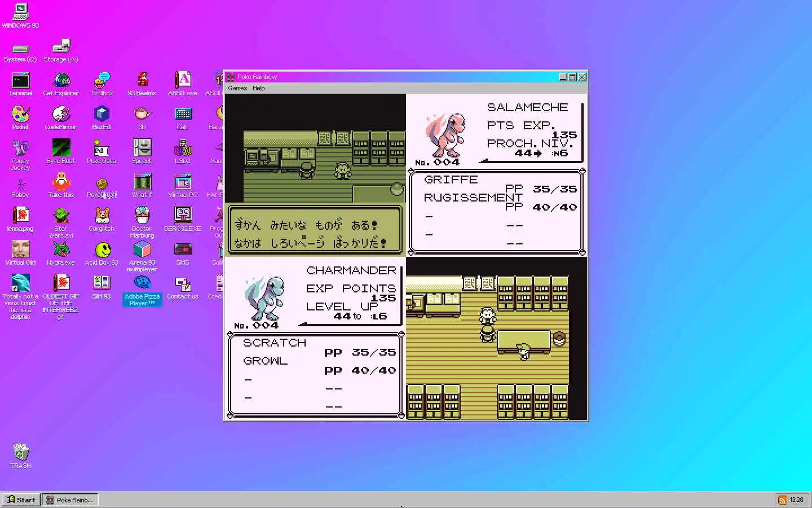Click the Start button

pyautogui.click(x=21, y=500)
